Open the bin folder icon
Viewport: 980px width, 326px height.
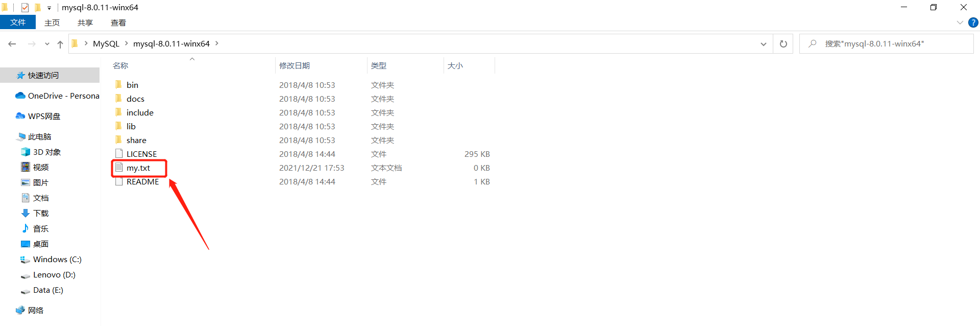(x=118, y=84)
